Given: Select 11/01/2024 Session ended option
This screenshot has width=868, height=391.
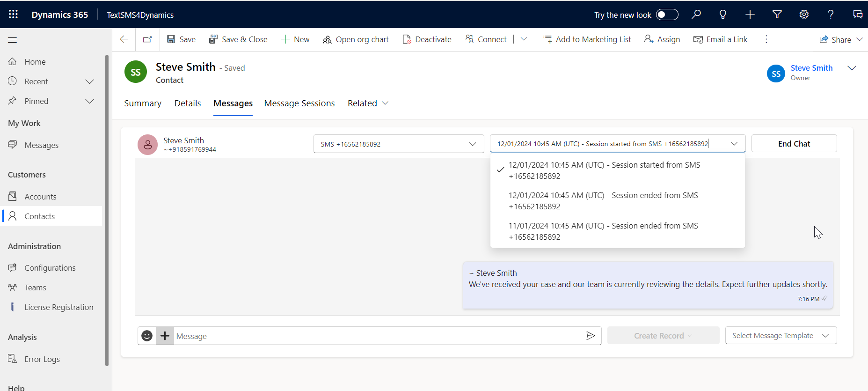Looking at the screenshot, I should (618, 231).
